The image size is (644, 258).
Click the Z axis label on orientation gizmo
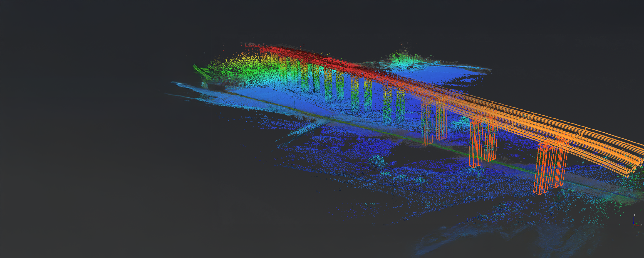tap(635, 215)
